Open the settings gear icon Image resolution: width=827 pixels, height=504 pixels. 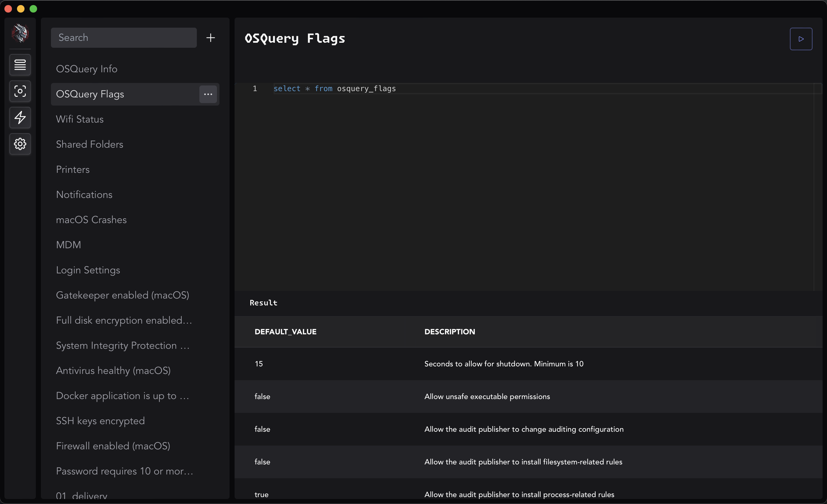click(x=19, y=143)
